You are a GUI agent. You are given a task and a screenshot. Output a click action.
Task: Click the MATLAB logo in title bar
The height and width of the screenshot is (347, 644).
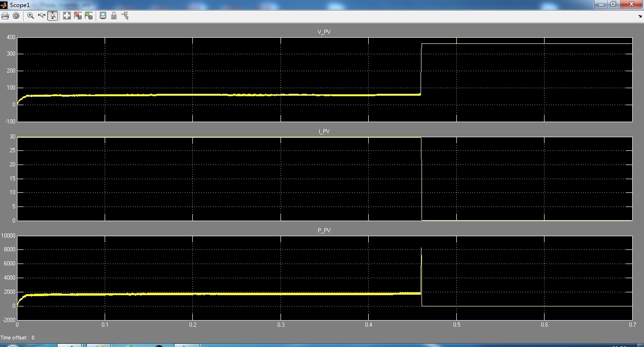(4, 4)
